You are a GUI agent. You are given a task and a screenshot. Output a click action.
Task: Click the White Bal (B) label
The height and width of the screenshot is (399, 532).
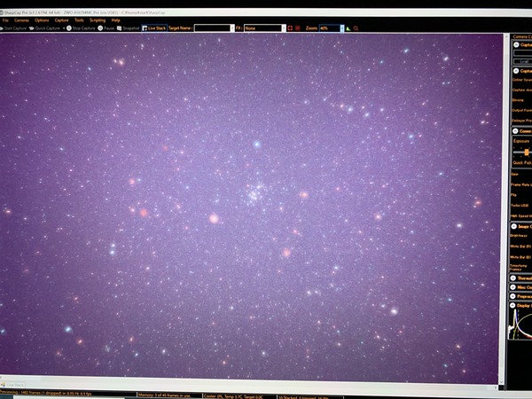tap(520, 257)
